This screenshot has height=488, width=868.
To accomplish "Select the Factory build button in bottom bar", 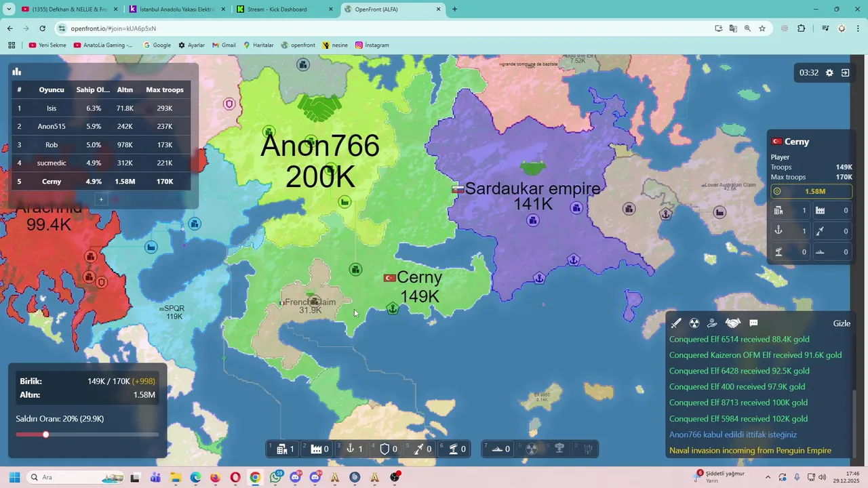I will (x=318, y=449).
